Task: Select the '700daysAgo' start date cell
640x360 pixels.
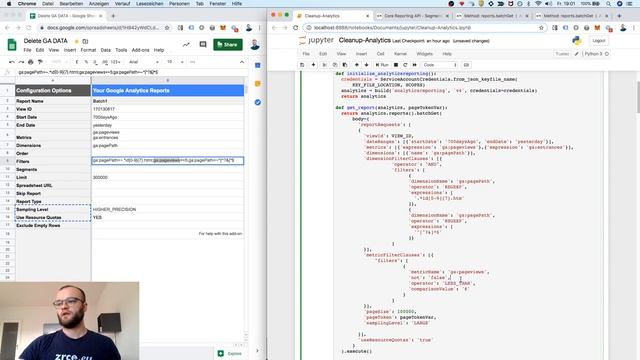Action: click(x=168, y=117)
